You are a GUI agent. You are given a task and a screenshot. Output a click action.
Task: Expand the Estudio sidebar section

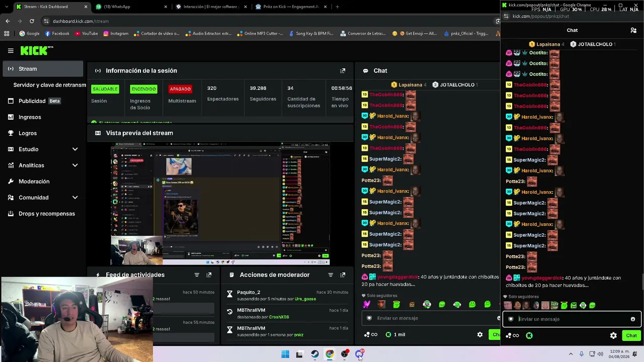[75, 149]
